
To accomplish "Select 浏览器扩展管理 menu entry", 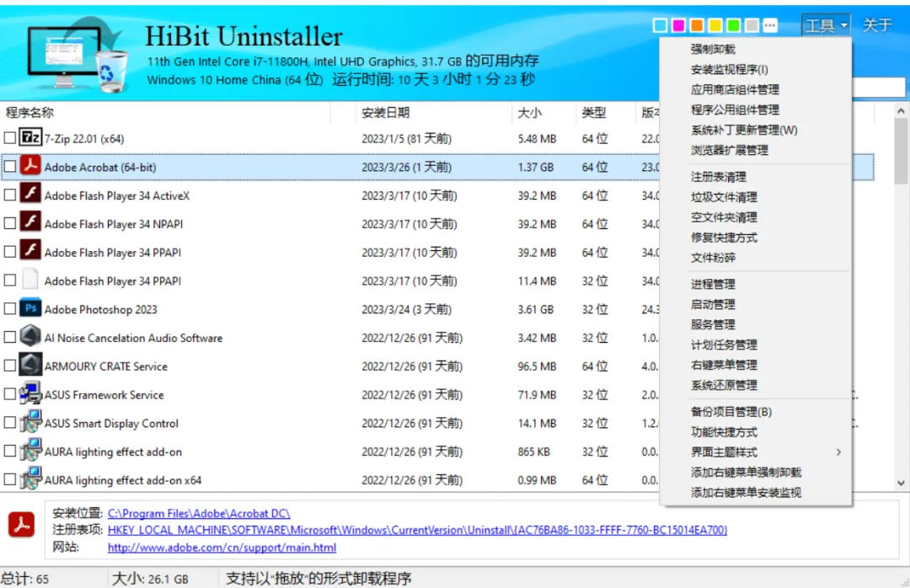I will pyautogui.click(x=756, y=151).
